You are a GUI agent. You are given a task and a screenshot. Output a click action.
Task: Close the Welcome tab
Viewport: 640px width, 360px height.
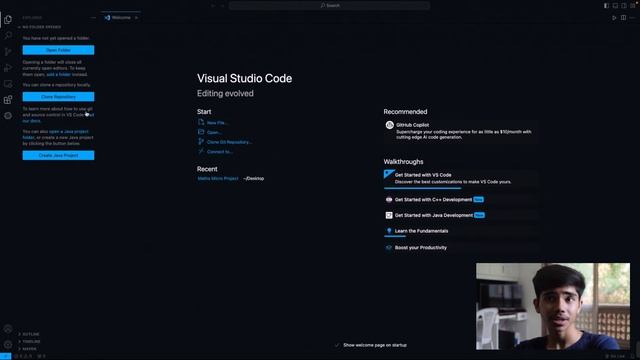pos(136,18)
